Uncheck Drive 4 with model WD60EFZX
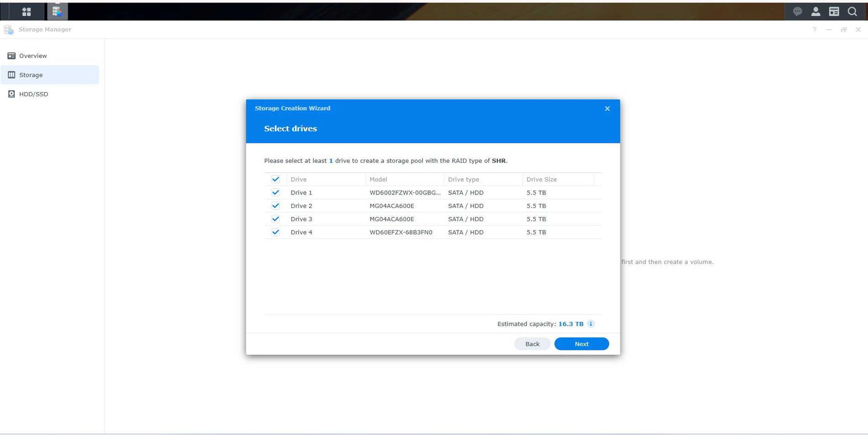This screenshot has height=435, width=868. [x=275, y=232]
